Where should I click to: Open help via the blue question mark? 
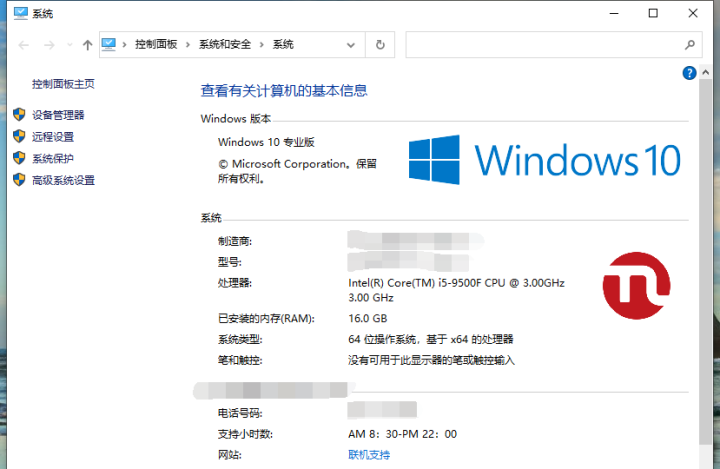point(689,73)
